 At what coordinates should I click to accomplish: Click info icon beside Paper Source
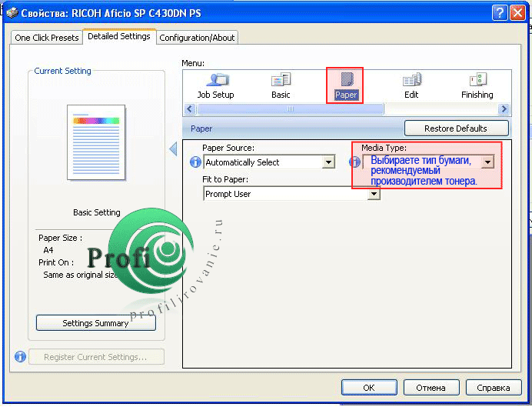coord(195,162)
